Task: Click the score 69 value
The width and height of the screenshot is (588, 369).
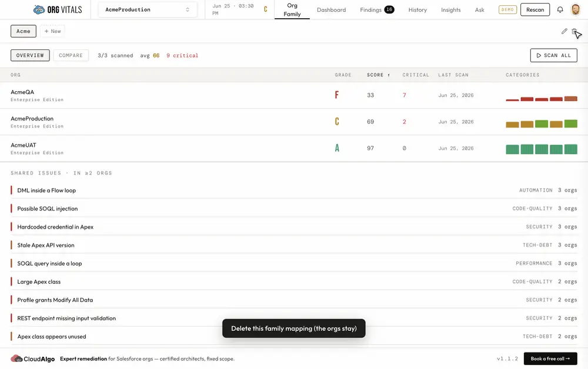Action: pyautogui.click(x=370, y=122)
